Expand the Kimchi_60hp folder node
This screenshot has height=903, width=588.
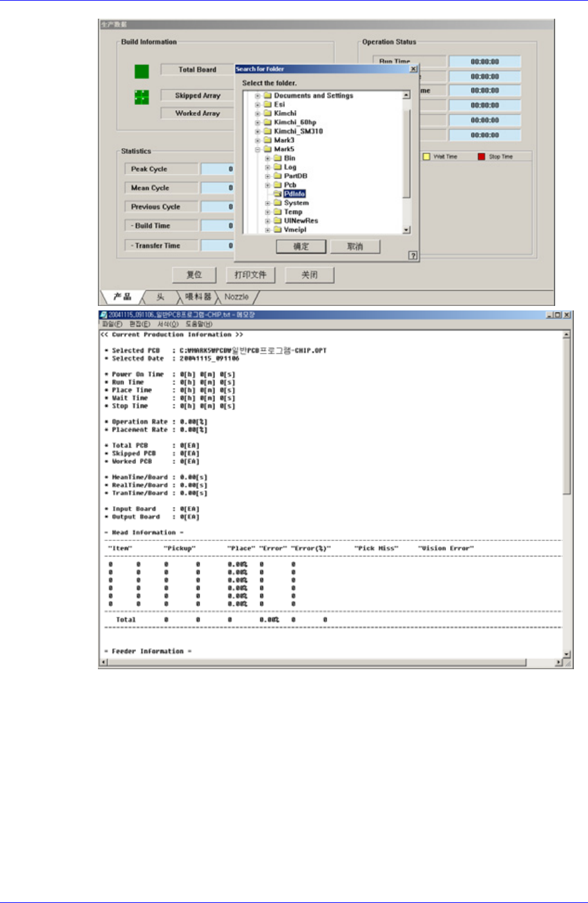pyautogui.click(x=258, y=122)
